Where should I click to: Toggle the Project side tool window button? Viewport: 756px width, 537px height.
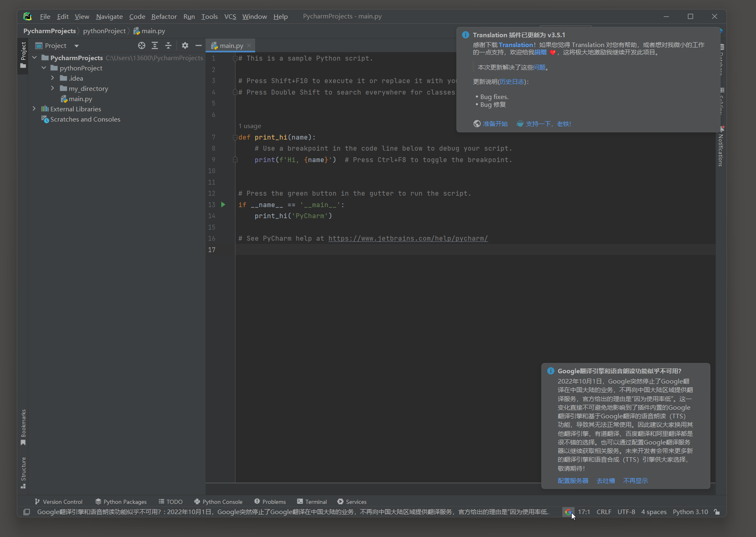[23, 55]
